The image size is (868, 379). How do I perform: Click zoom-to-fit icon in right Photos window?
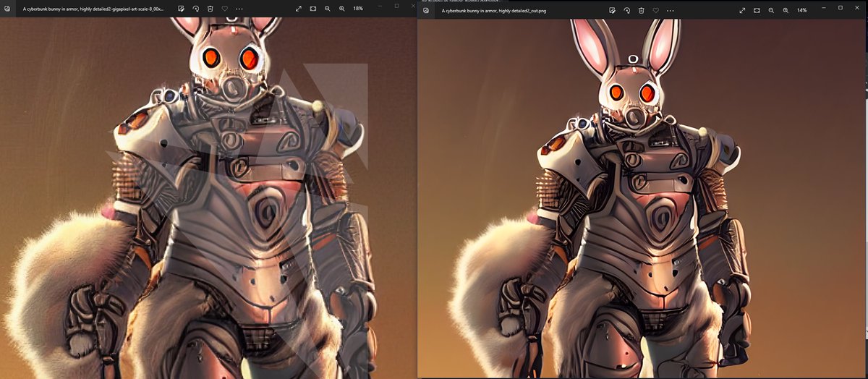[757, 10]
